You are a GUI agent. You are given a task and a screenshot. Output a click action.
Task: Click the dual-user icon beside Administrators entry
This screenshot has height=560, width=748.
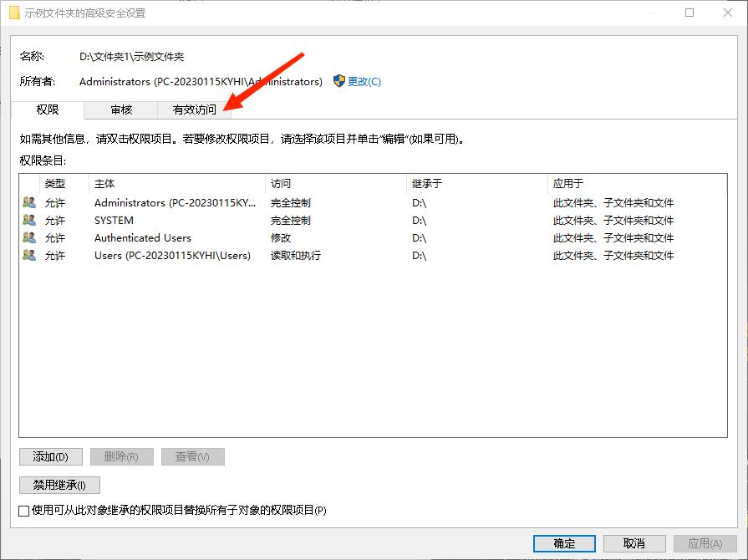click(27, 202)
